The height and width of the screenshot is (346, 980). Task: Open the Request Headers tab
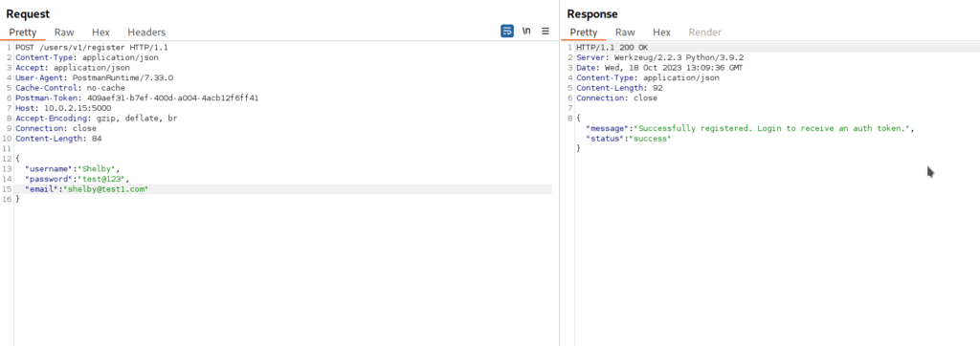pos(146,32)
